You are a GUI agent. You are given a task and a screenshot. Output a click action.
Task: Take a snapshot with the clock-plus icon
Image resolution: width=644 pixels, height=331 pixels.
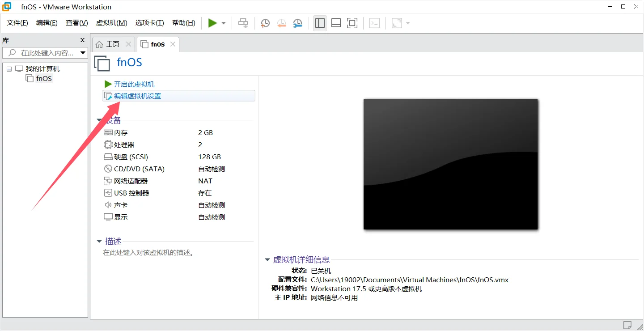point(265,23)
